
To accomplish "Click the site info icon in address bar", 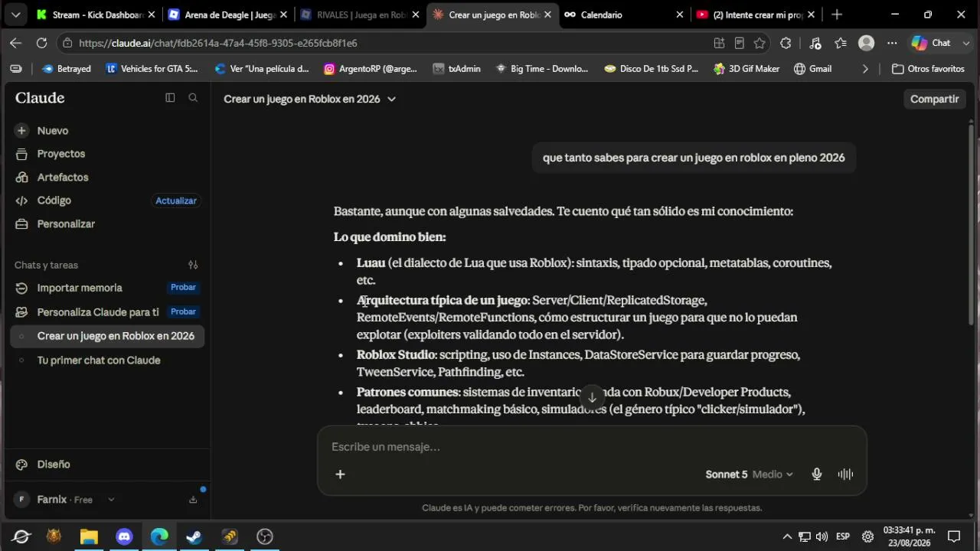I will [x=67, y=43].
